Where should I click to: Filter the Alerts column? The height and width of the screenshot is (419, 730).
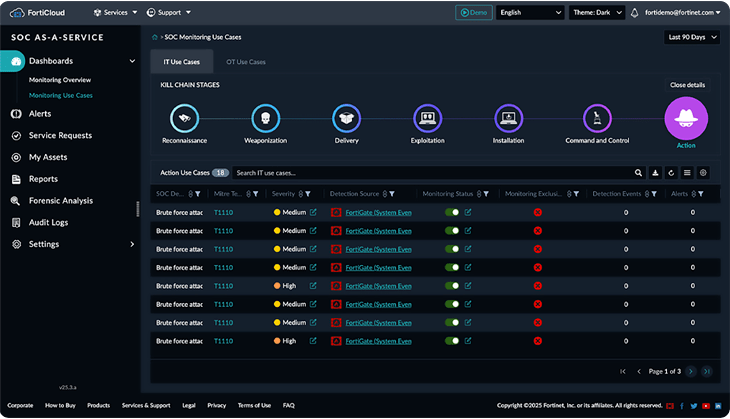[x=701, y=194]
